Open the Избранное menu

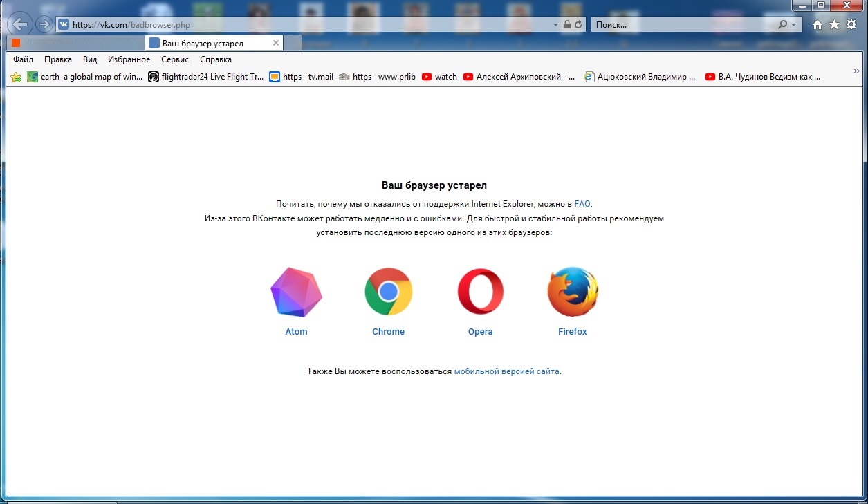click(x=129, y=59)
